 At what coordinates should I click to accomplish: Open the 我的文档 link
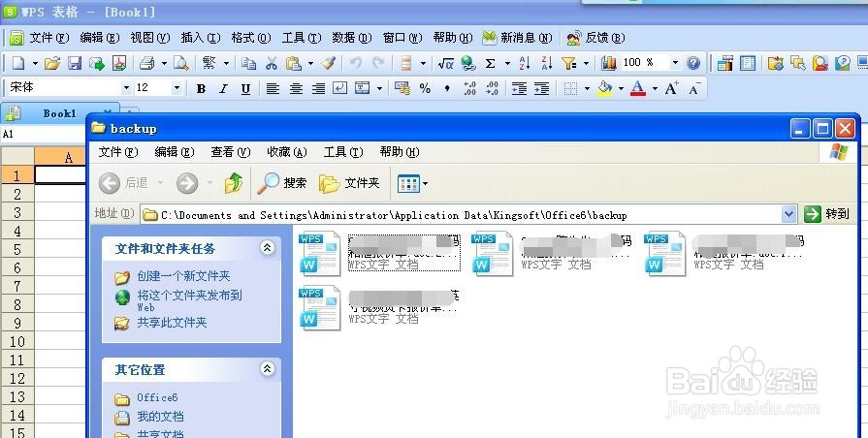click(x=160, y=416)
